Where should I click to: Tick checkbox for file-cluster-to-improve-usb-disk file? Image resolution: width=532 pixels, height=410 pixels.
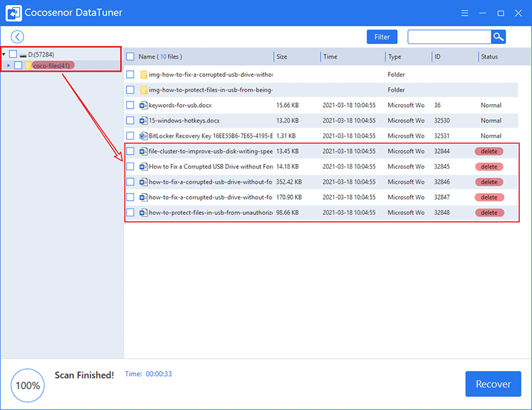131,151
